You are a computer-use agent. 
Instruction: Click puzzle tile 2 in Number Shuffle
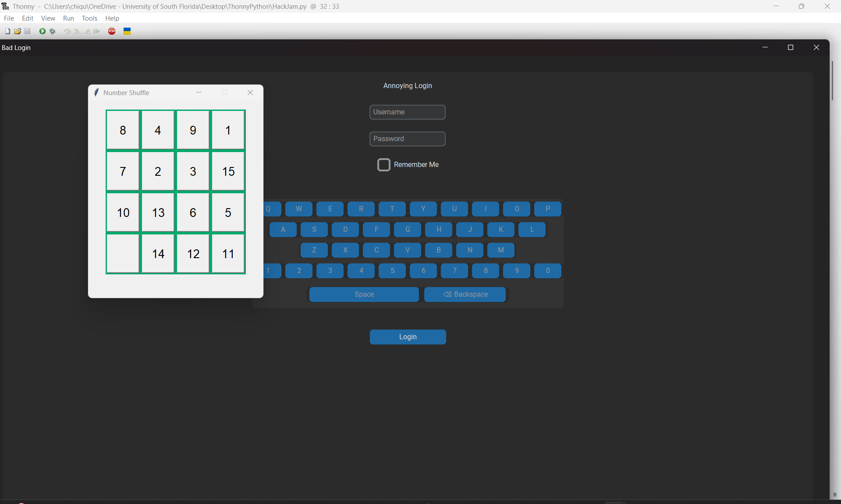(x=158, y=171)
